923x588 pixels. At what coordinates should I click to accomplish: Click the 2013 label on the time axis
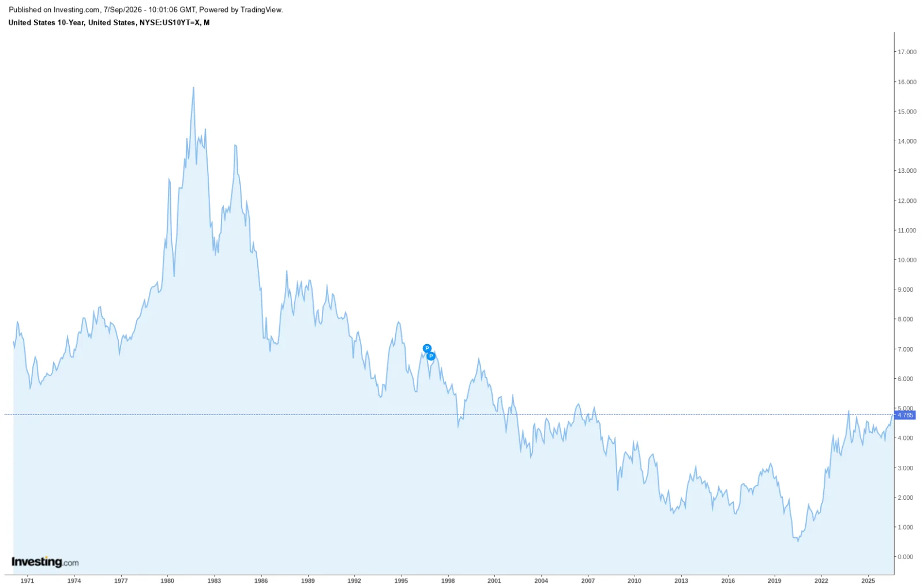[x=681, y=581]
